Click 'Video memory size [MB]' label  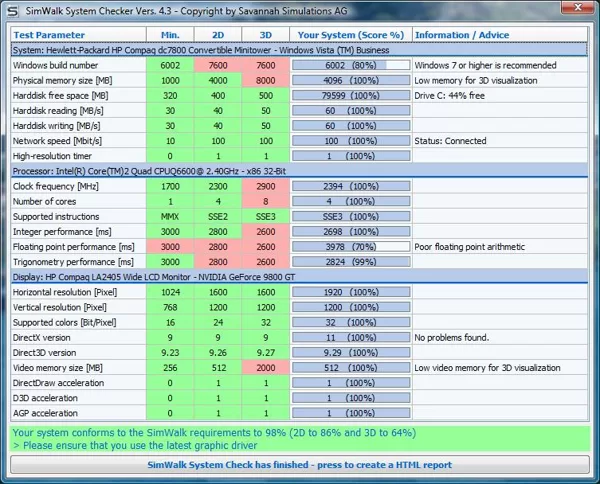tap(58, 368)
